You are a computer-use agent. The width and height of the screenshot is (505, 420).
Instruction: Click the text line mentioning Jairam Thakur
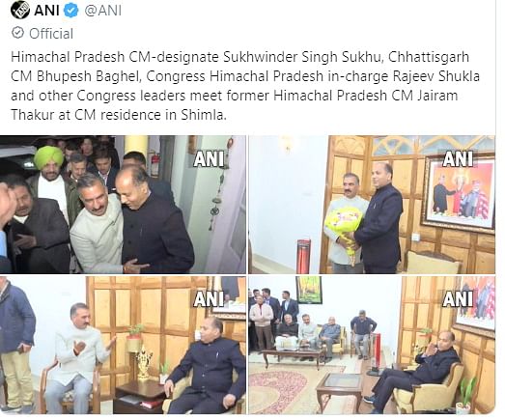(x=234, y=96)
